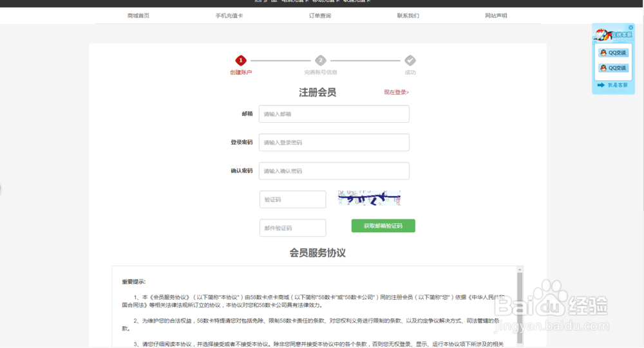The height and width of the screenshot is (348, 644).
Task: Click the agreement box scrollbar up arrow
Action: tap(520, 270)
